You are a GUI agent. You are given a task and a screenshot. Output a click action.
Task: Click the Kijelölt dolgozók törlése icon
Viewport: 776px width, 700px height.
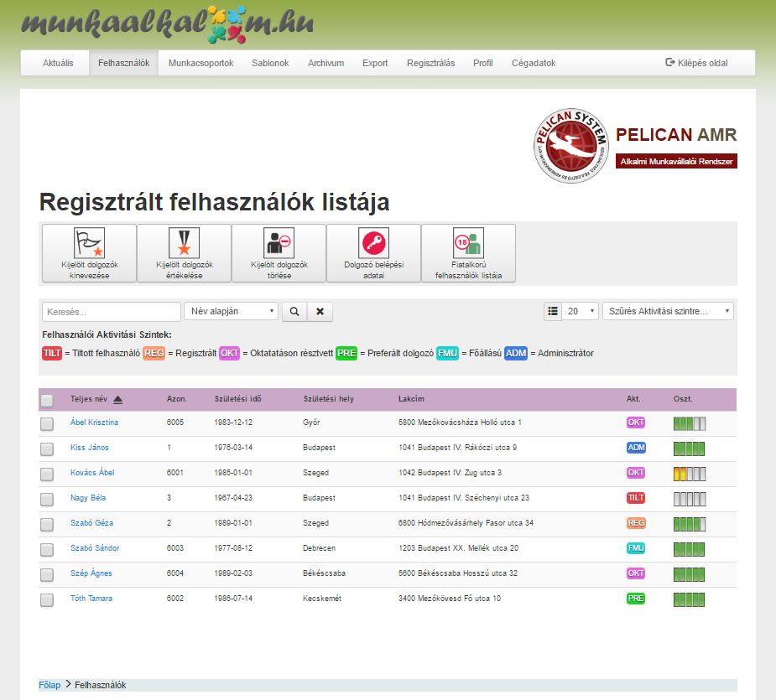(x=279, y=244)
